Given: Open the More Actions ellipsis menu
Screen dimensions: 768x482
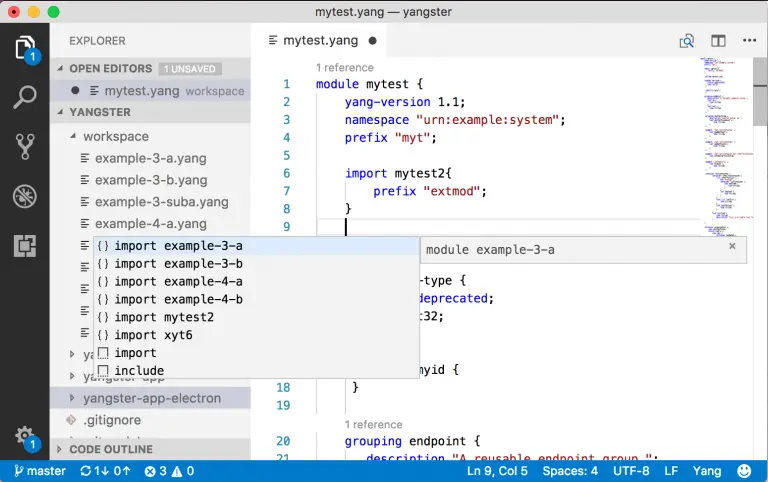Looking at the screenshot, I should click(x=749, y=40).
